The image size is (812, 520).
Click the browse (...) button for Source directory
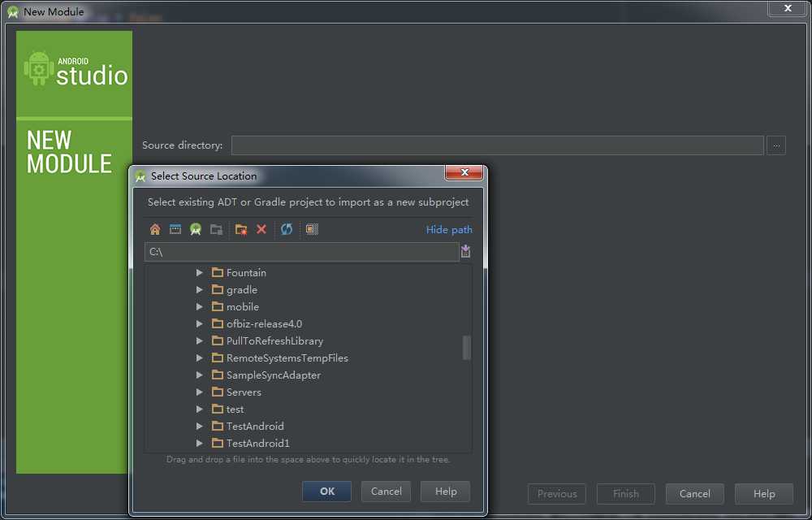(x=776, y=145)
